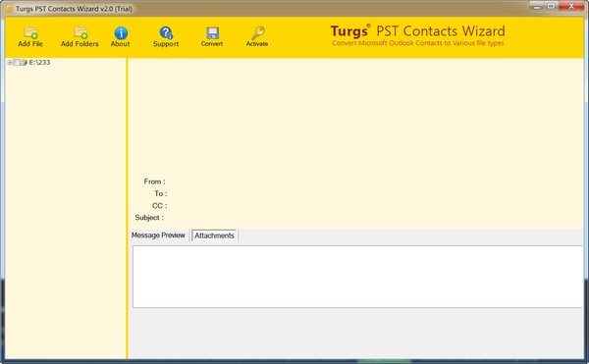Switch to the Attachments tab

[x=214, y=235]
